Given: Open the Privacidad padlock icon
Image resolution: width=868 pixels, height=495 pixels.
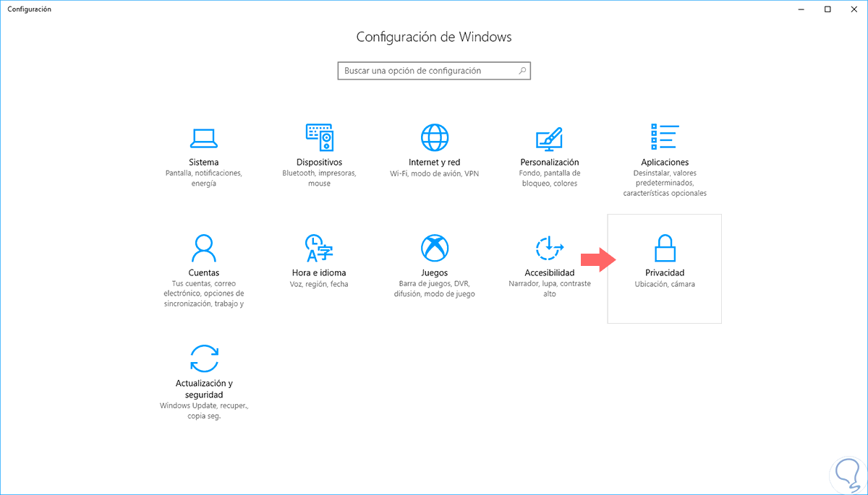Looking at the screenshot, I should (665, 248).
